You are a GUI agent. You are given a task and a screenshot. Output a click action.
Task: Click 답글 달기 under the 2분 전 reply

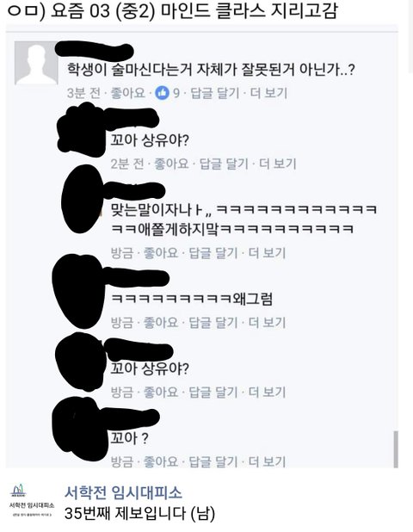[x=224, y=164]
